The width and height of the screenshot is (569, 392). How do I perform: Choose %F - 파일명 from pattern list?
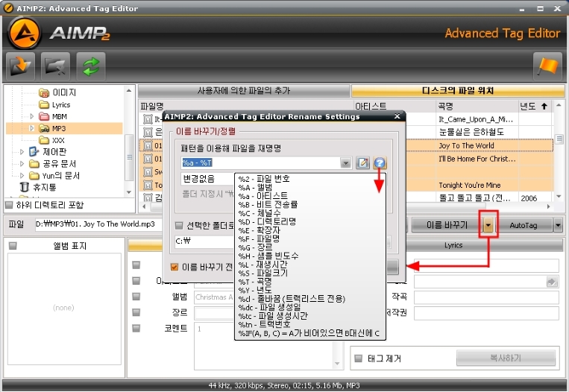pos(259,238)
